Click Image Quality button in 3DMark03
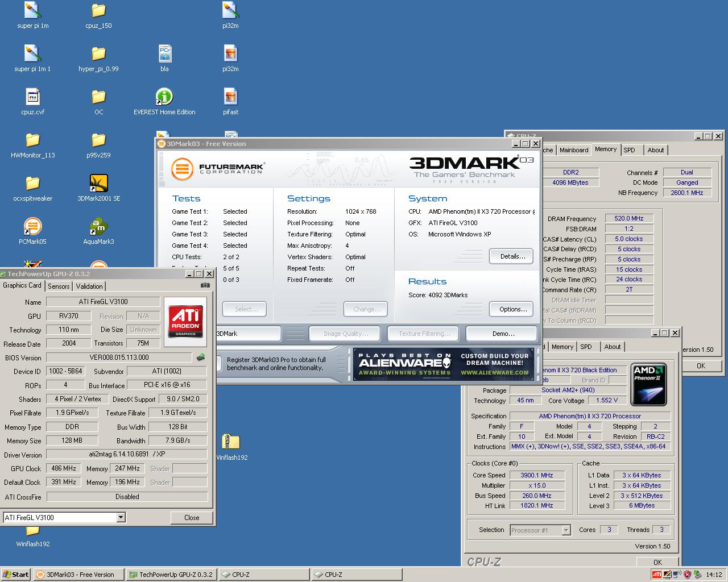The height and width of the screenshot is (582, 728). (x=345, y=334)
